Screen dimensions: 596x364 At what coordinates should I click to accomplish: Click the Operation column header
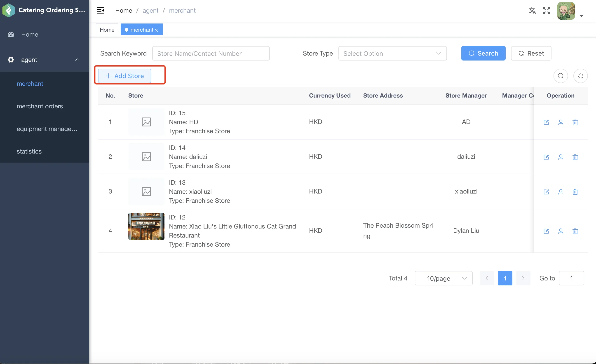[561, 96]
